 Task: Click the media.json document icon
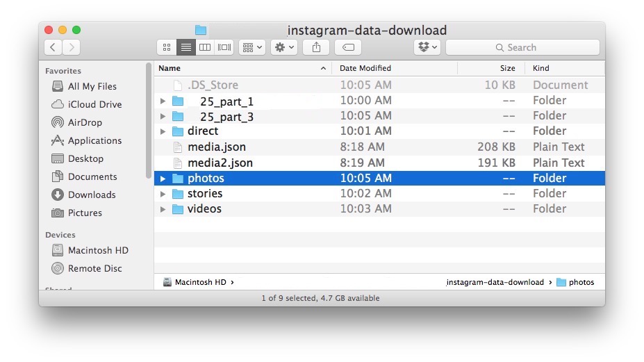tap(178, 147)
